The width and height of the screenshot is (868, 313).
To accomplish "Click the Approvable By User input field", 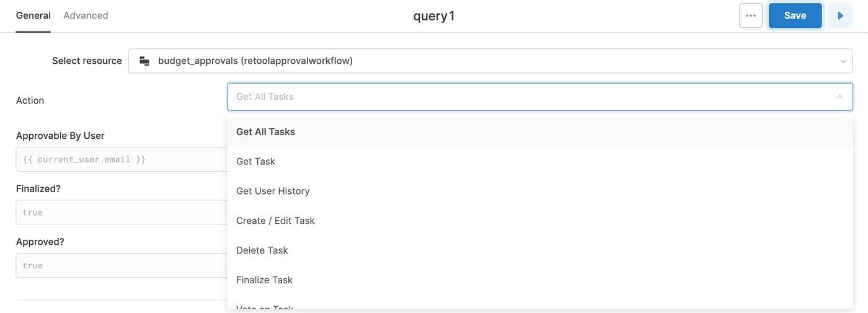I will pyautogui.click(x=121, y=159).
